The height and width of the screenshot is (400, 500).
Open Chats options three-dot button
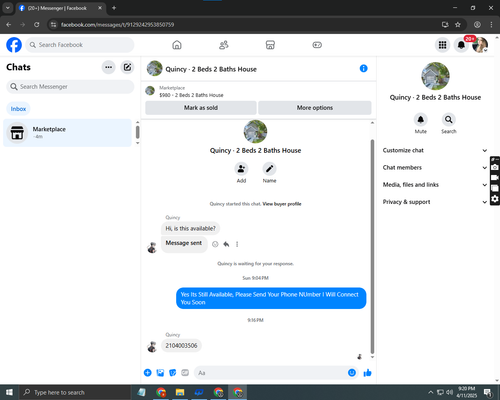pyautogui.click(x=109, y=67)
